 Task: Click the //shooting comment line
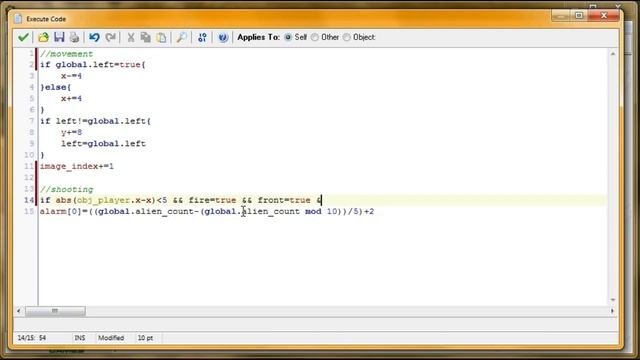tap(67, 189)
